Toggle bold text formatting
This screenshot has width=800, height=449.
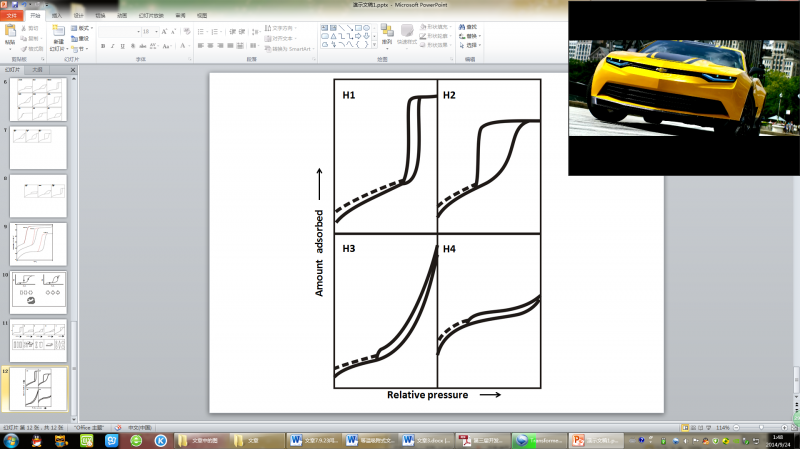pyautogui.click(x=104, y=45)
